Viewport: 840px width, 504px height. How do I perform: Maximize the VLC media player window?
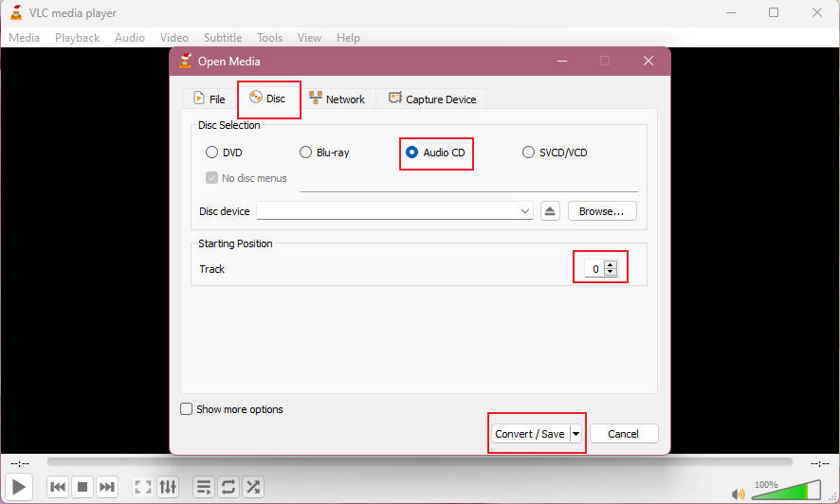(x=774, y=12)
